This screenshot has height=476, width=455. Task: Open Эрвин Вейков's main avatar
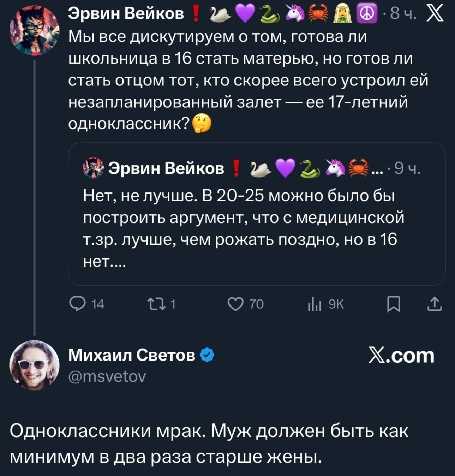click(x=34, y=30)
